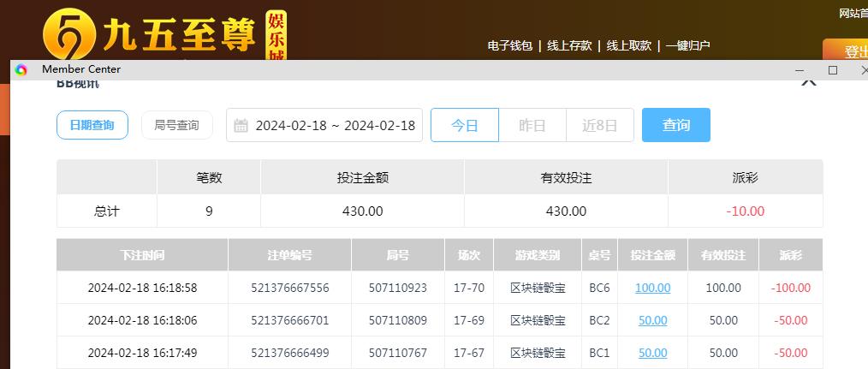The width and height of the screenshot is (868, 369).
Task: Click the 局号 column header
Action: (x=398, y=255)
